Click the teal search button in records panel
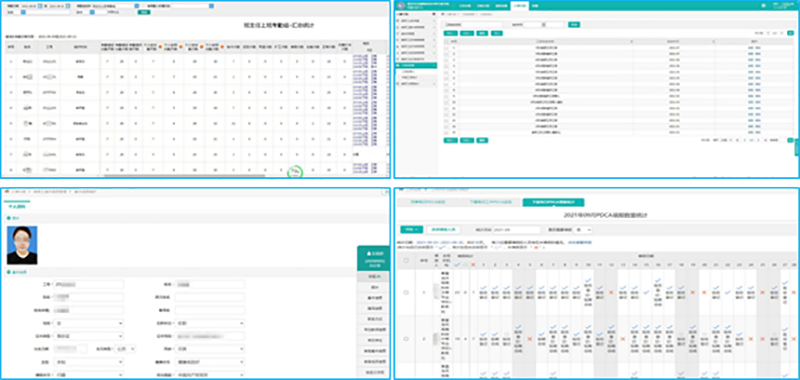 [x=574, y=24]
